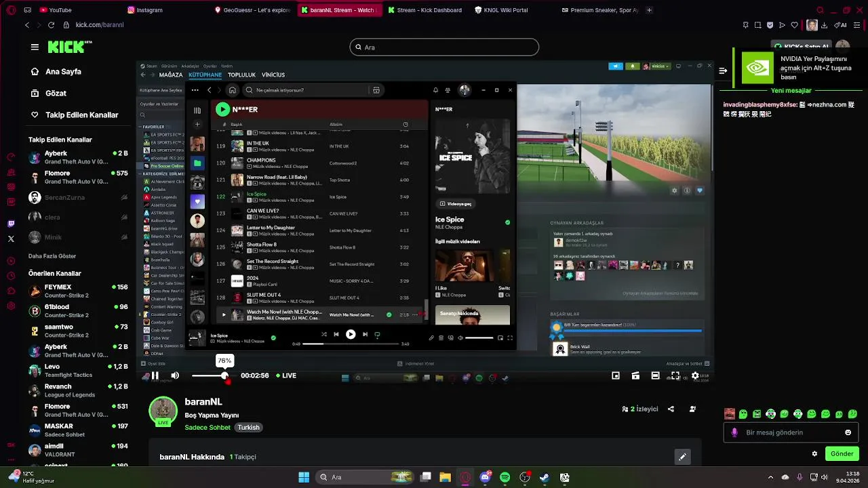Viewport: 868px width, 488px height.
Task: Enter fullscreen on Kick player
Action: coord(675,375)
